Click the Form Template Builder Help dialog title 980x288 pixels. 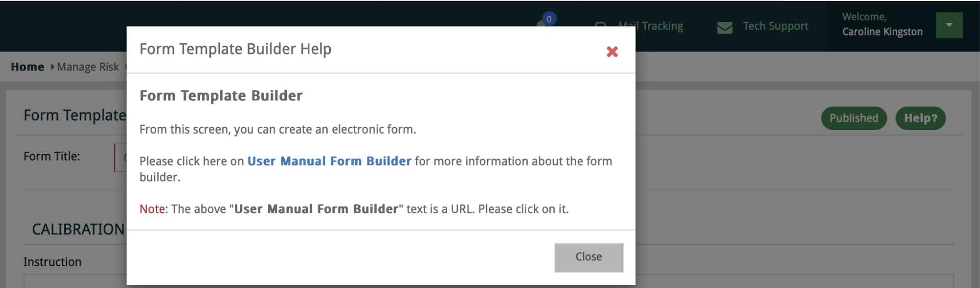(235, 49)
